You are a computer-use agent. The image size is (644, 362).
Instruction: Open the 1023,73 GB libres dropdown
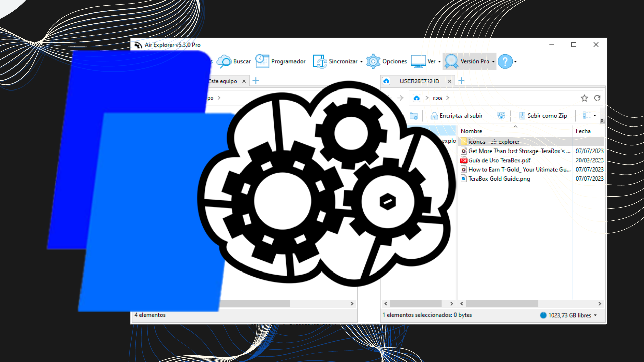(595, 315)
